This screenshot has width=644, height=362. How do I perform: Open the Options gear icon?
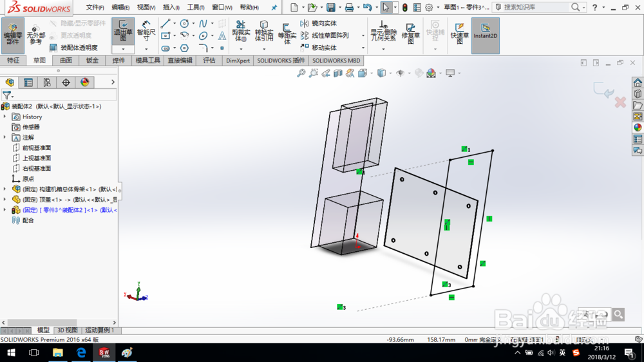[429, 7]
